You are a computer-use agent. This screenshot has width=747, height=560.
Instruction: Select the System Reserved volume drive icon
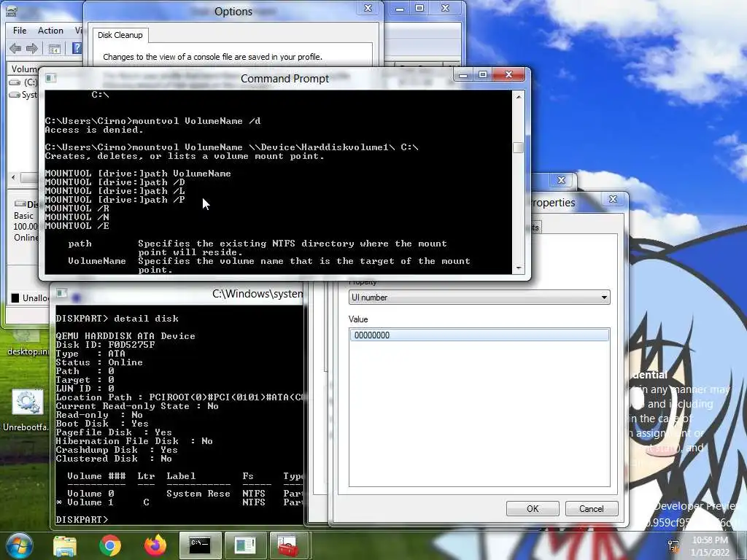point(15,95)
